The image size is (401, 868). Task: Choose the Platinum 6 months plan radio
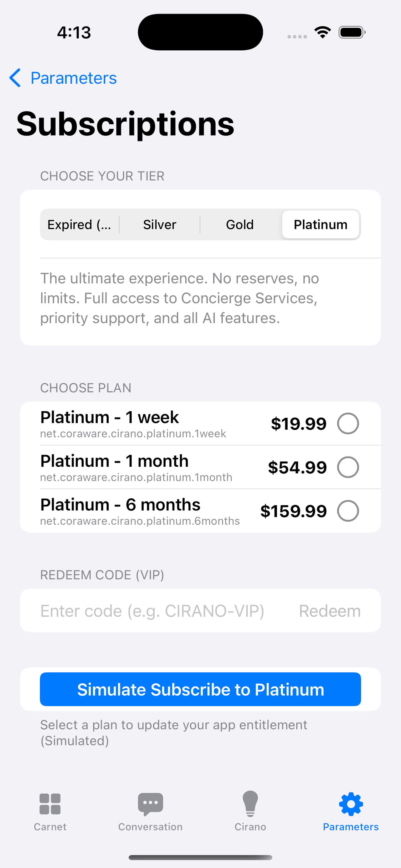point(348,511)
